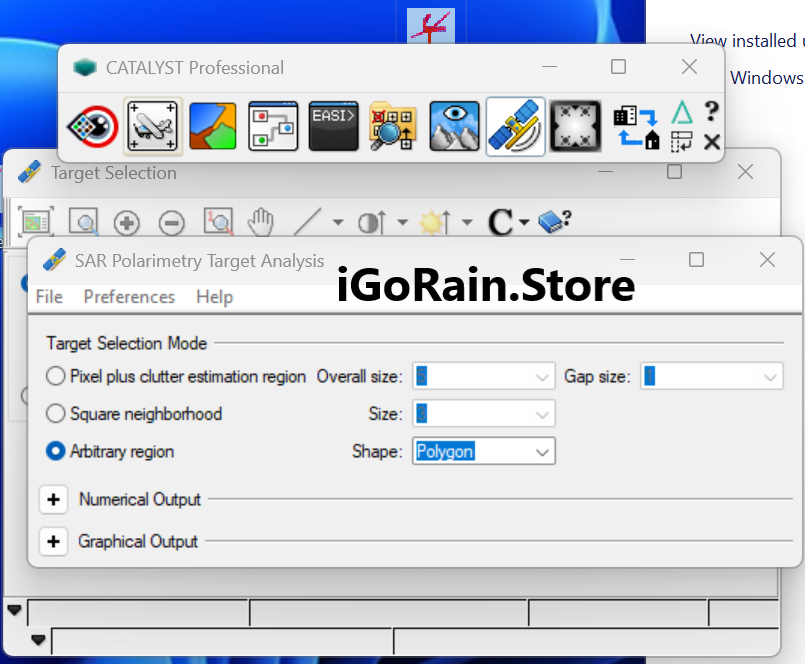Open Object Analyst colored map icon
The width and height of the screenshot is (805, 664).
pos(213,126)
